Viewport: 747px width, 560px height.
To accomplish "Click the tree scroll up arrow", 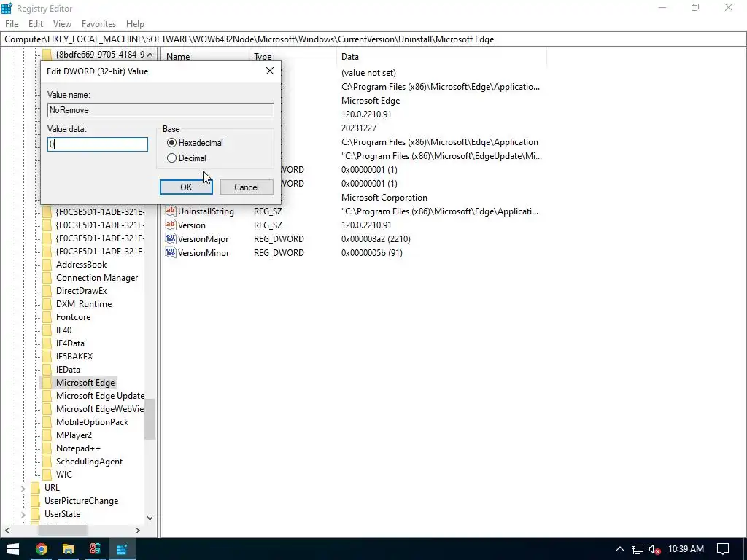I will 150,55.
